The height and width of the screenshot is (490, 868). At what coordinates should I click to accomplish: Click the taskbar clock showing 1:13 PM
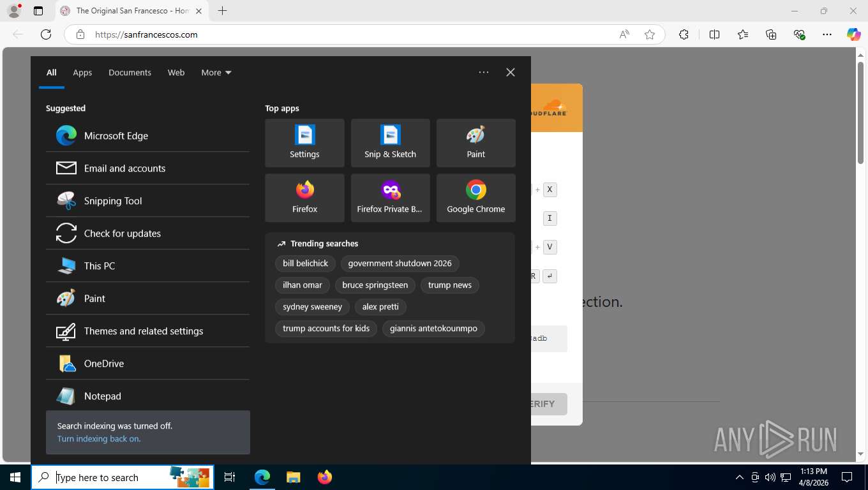point(812,477)
